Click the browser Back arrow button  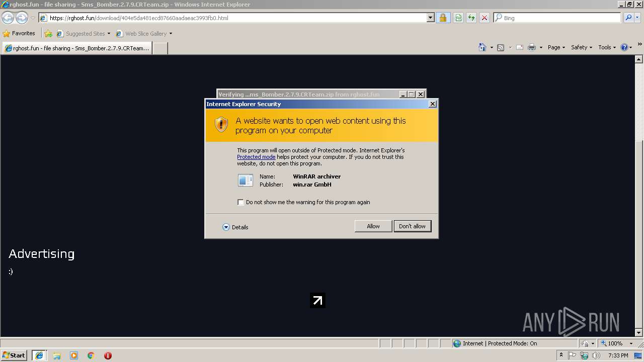pos(8,18)
